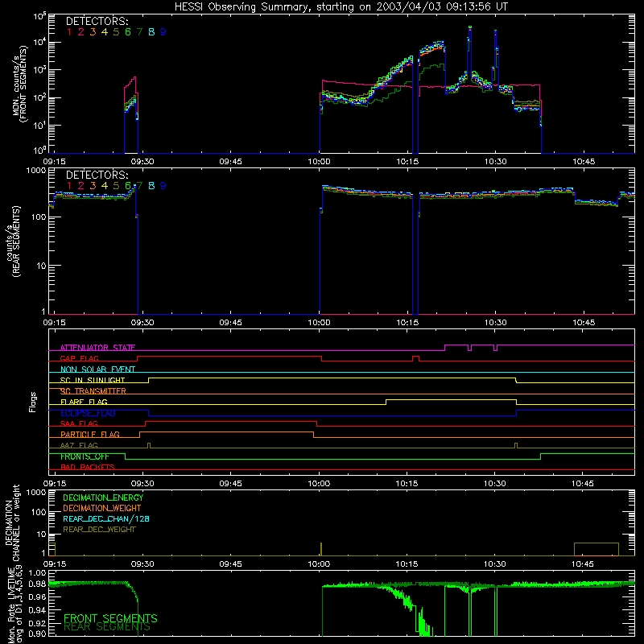Image resolution: width=644 pixels, height=644 pixels.
Task: Choose detector 2 in rear segments legend
Action: [x=81, y=186]
